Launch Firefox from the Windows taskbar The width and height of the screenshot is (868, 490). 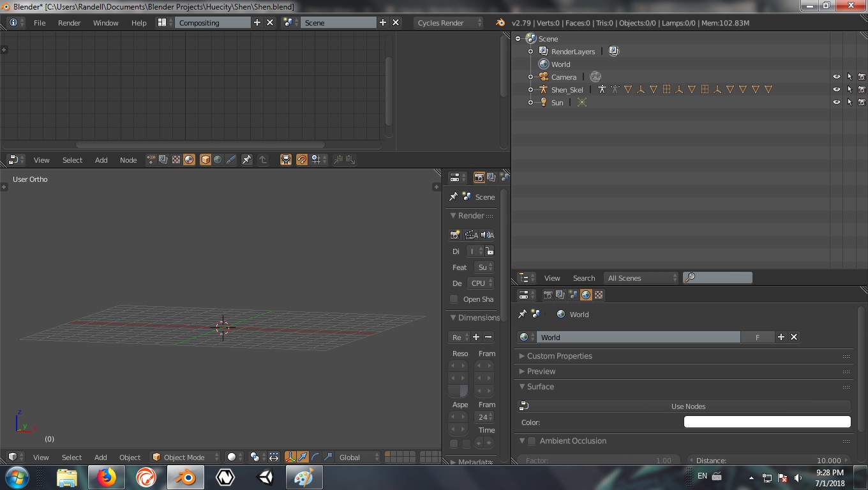click(x=106, y=477)
